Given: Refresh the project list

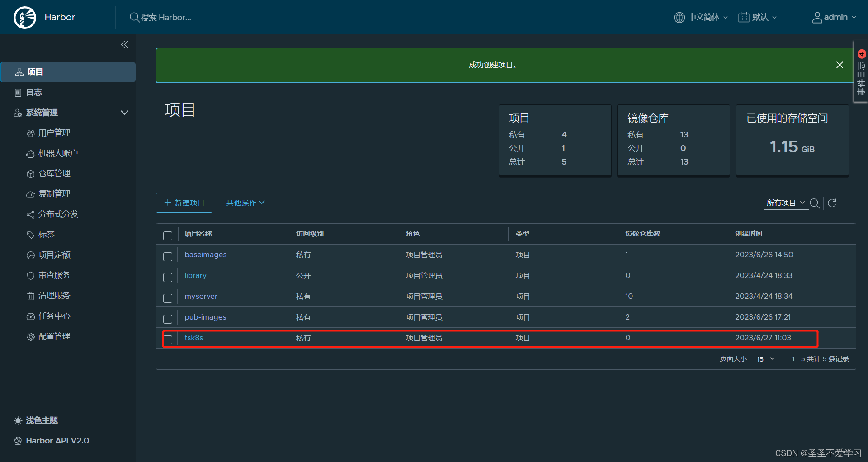Looking at the screenshot, I should [x=832, y=203].
